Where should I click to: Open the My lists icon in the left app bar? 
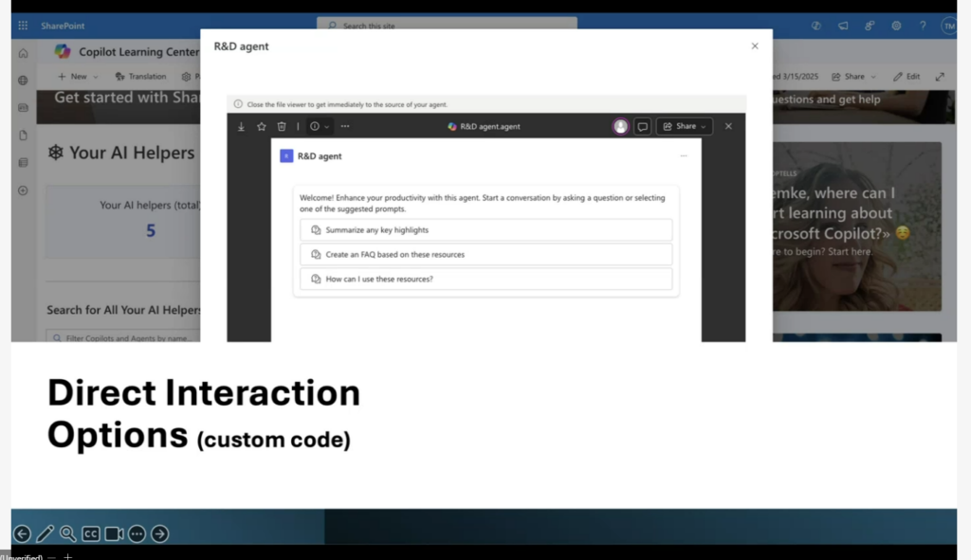pyautogui.click(x=23, y=162)
